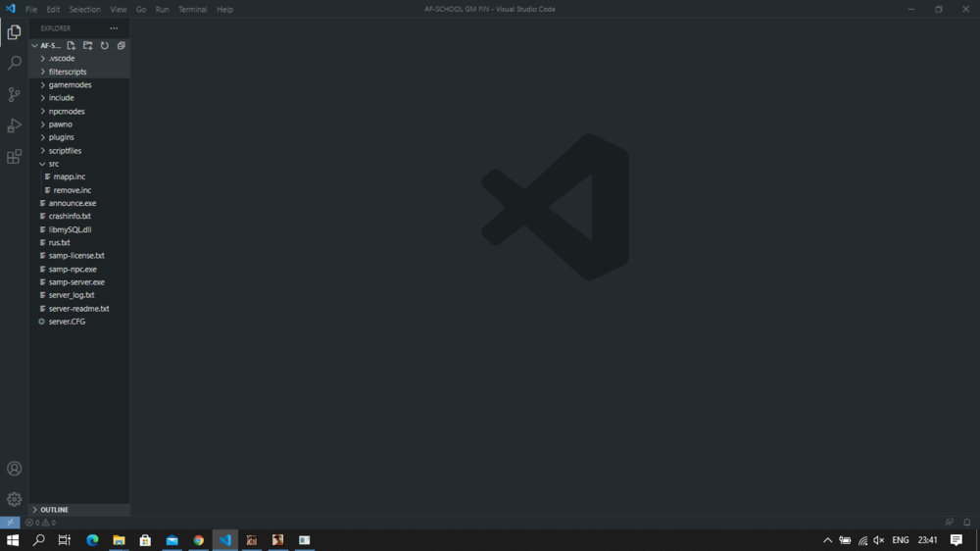Launch Microsoft Edge from taskbar
This screenshot has width=980, height=551.
(92, 540)
